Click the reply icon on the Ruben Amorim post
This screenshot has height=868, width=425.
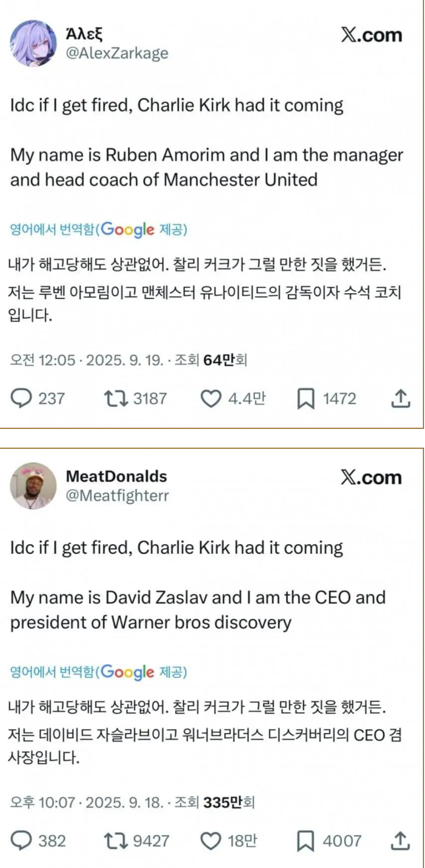pyautogui.click(x=21, y=398)
